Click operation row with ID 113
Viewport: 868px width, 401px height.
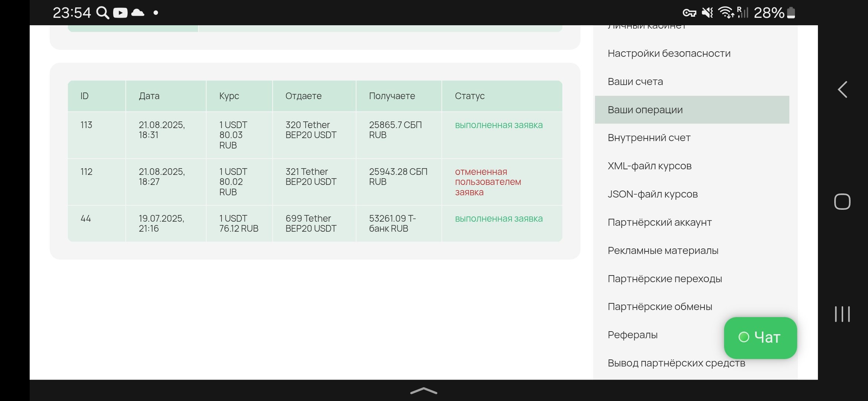[86, 125]
